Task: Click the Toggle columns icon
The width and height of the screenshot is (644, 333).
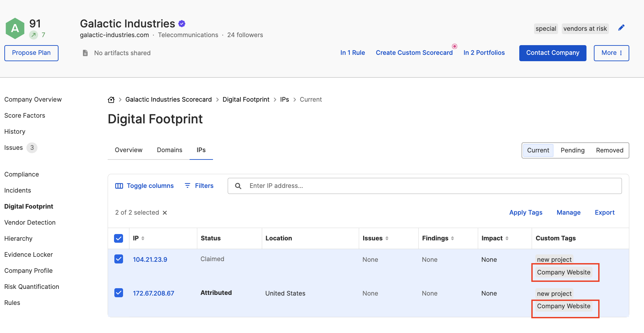Action: tap(119, 186)
